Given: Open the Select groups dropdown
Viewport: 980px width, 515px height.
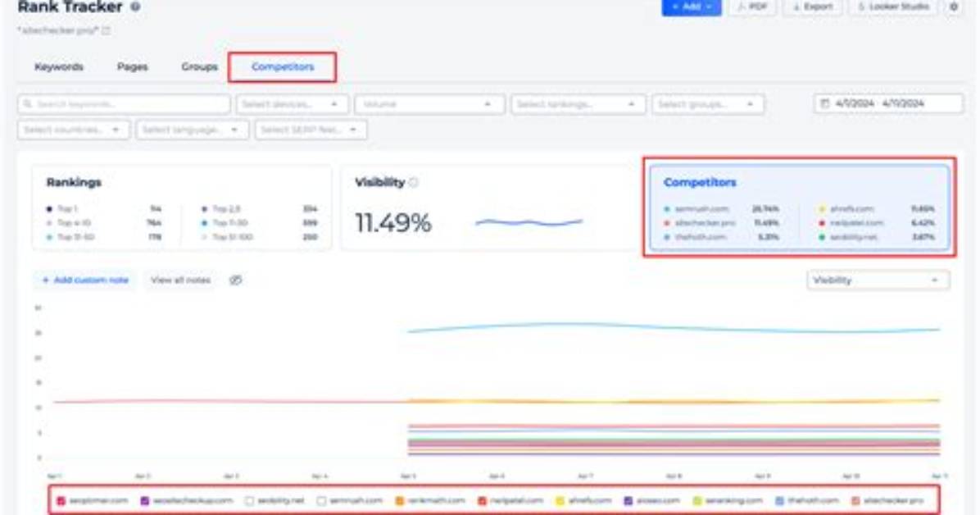Looking at the screenshot, I should coord(707,104).
